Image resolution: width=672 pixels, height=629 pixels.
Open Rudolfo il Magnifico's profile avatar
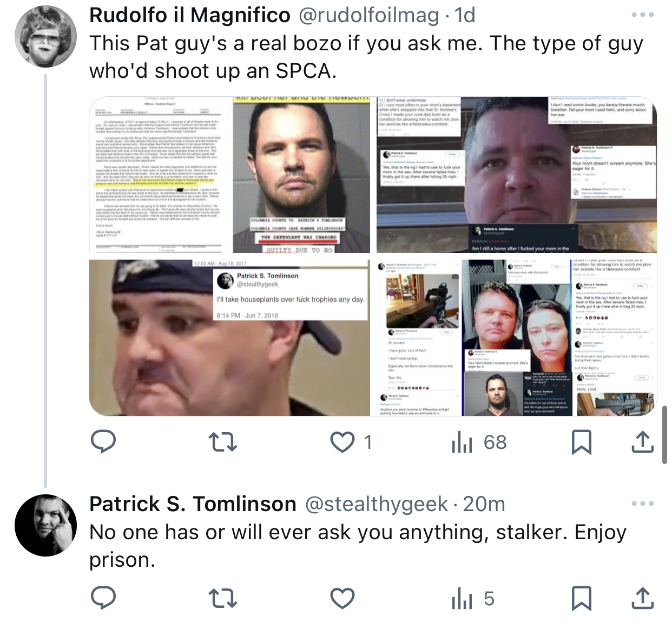(x=46, y=37)
